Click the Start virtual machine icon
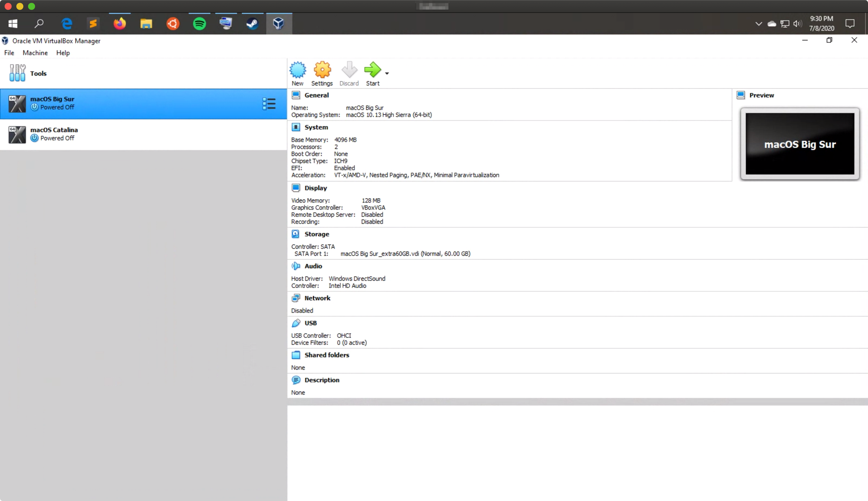 372,70
